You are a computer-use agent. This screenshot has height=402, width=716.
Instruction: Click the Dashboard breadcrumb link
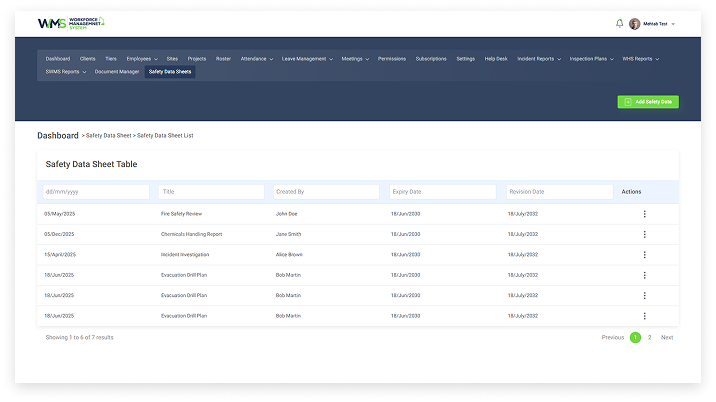point(57,135)
